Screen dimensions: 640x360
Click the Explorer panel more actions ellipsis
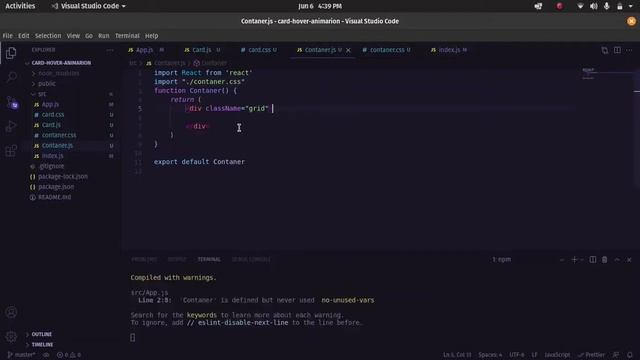point(110,50)
